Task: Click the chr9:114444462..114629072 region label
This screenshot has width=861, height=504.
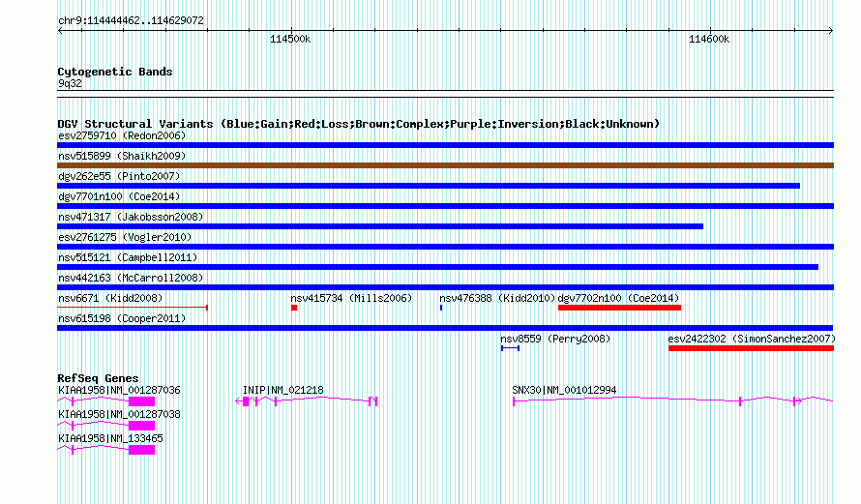Action: (131, 20)
